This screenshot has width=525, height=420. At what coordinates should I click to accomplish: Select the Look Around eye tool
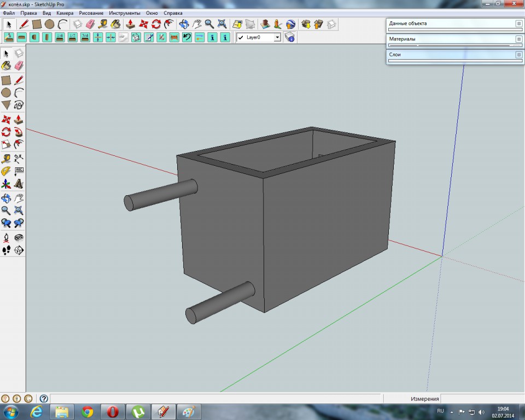point(19,238)
